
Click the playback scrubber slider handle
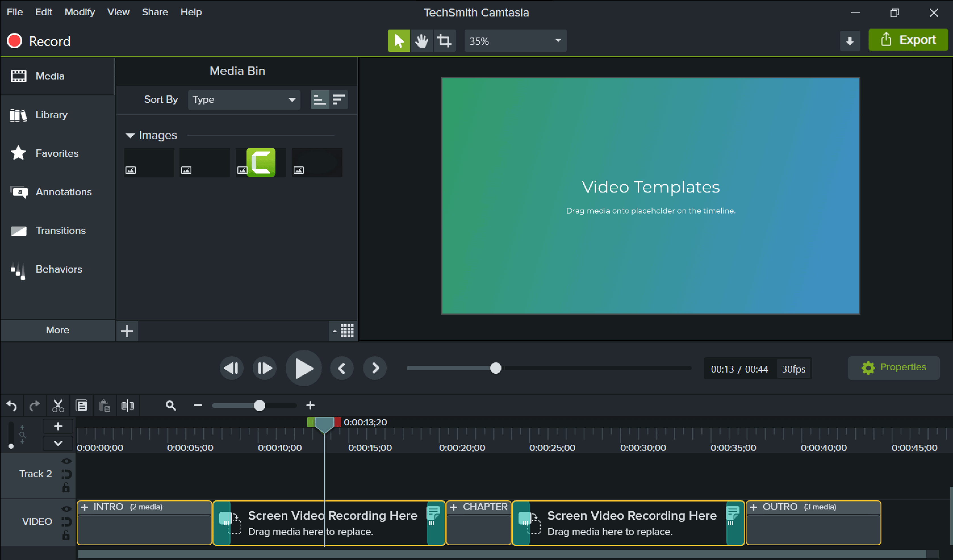496,368
